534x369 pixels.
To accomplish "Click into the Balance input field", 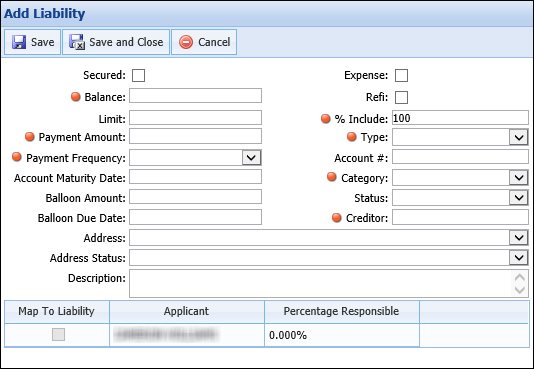I will pyautogui.click(x=195, y=96).
